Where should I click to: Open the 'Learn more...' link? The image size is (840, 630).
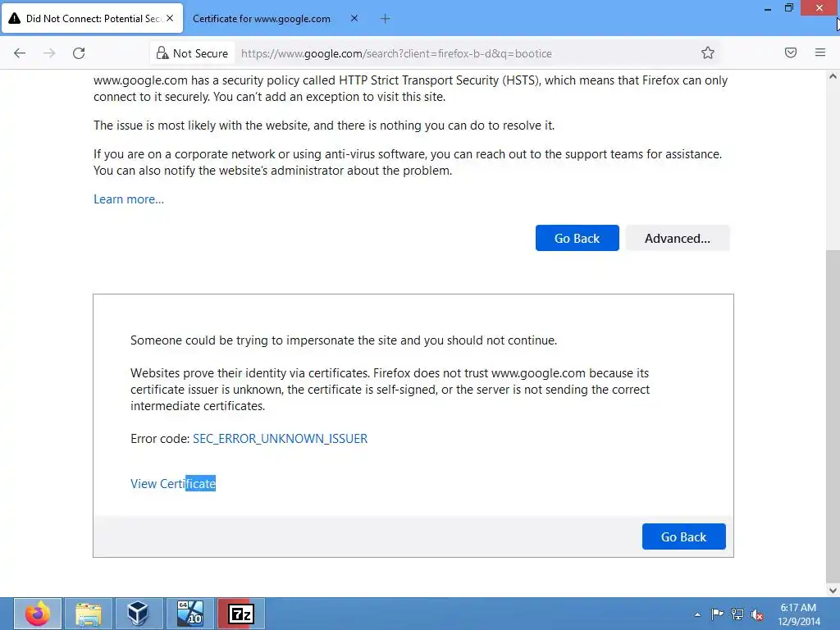pyautogui.click(x=129, y=199)
